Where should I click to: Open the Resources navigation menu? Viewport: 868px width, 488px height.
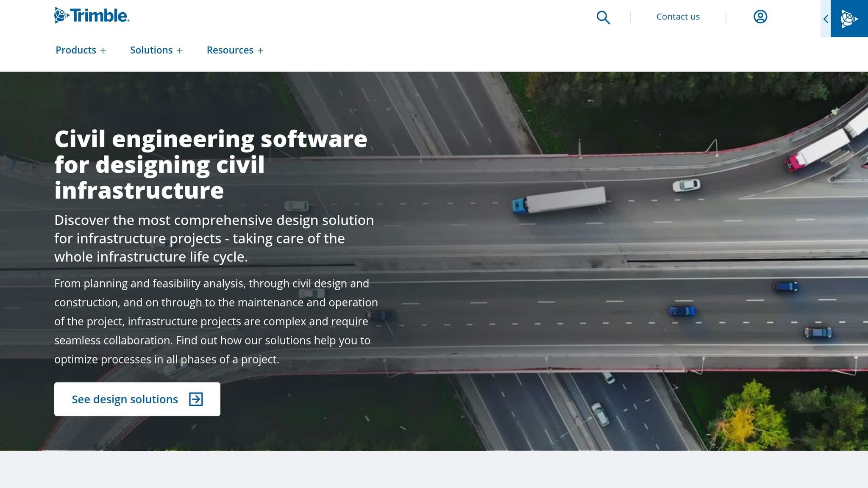[x=230, y=50]
